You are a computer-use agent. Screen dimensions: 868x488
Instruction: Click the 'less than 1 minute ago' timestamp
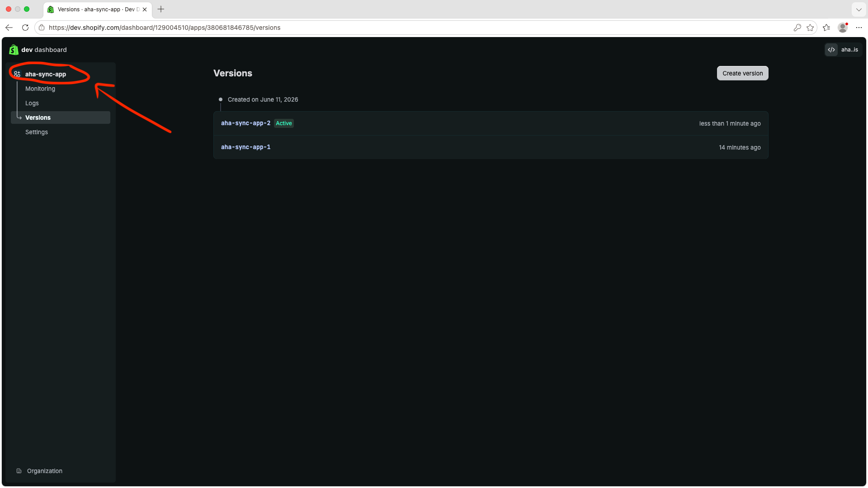click(x=730, y=123)
